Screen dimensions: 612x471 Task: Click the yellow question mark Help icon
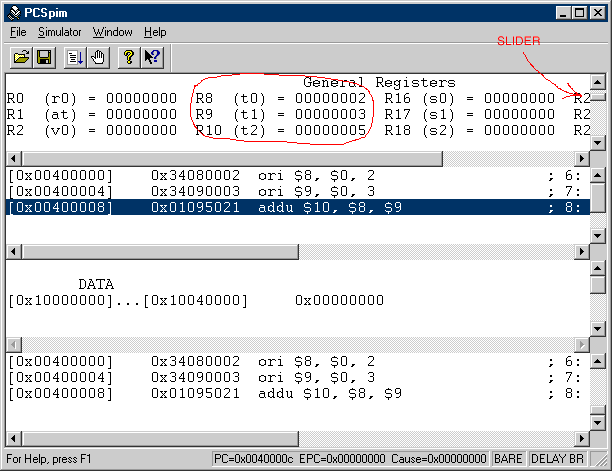pyautogui.click(x=129, y=58)
